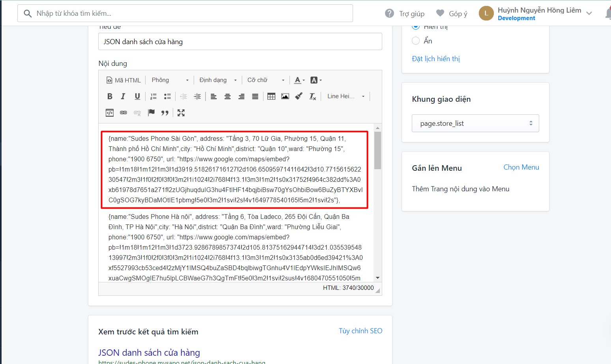Image resolution: width=611 pixels, height=364 pixels.
Task: Center align the text
Action: click(x=228, y=96)
